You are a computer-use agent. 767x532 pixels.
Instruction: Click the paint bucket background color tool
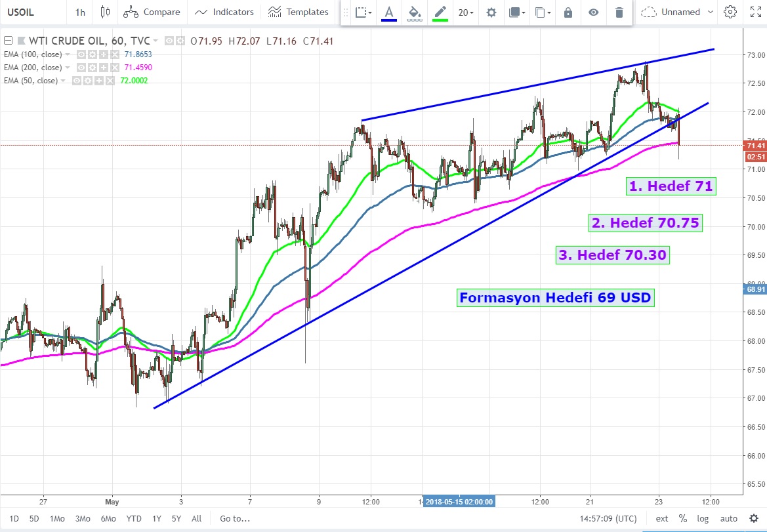(x=414, y=12)
